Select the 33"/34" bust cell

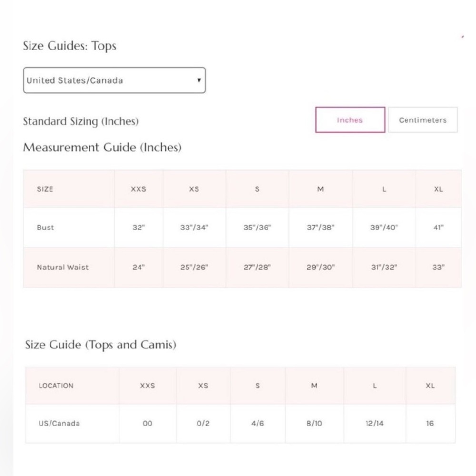pyautogui.click(x=194, y=228)
